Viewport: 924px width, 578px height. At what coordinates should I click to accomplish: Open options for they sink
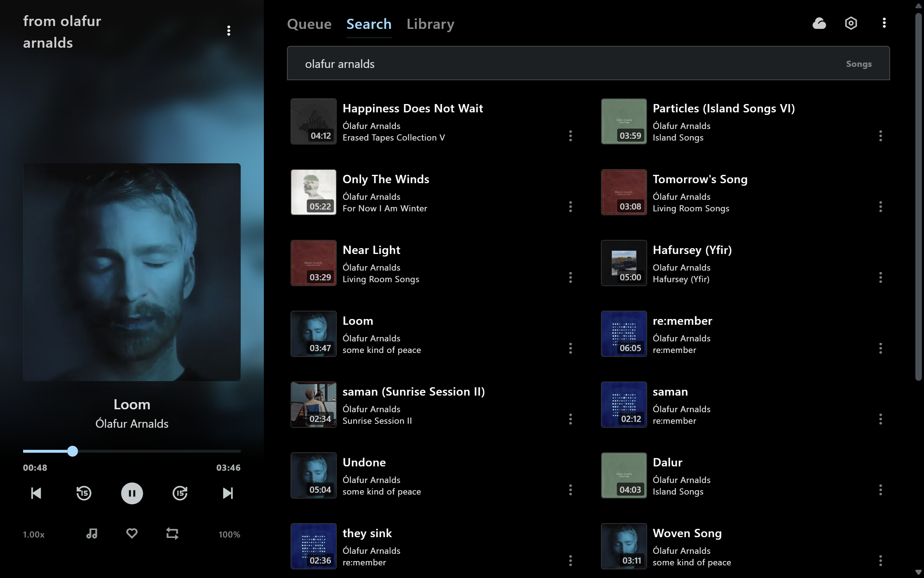[570, 561]
